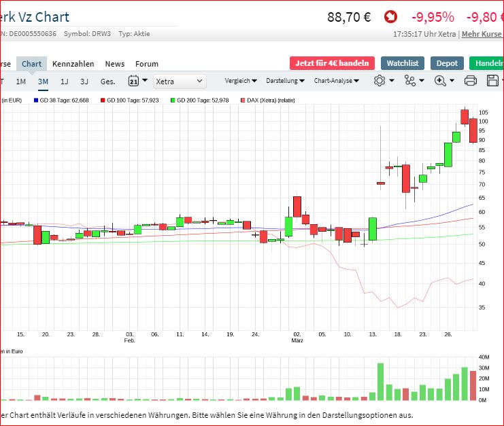Click the blue GD 38 Tage legend swatch
The height and width of the screenshot is (426, 504).
coord(36,101)
